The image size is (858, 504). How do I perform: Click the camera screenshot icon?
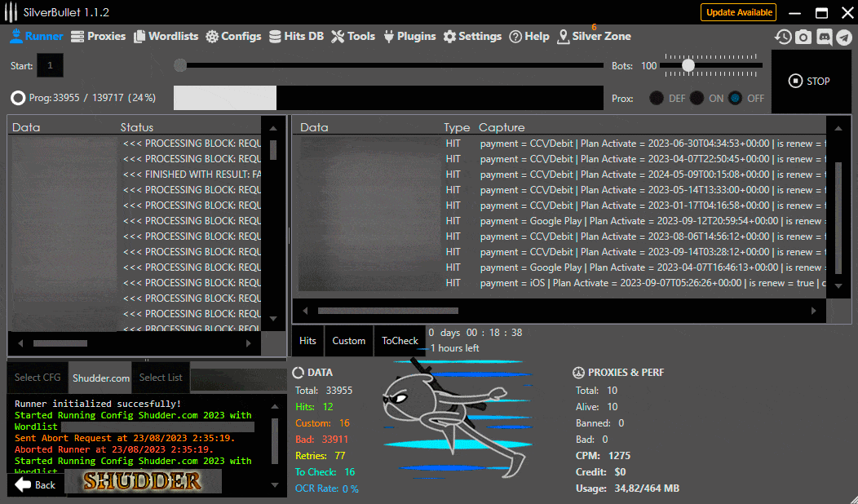coord(803,37)
